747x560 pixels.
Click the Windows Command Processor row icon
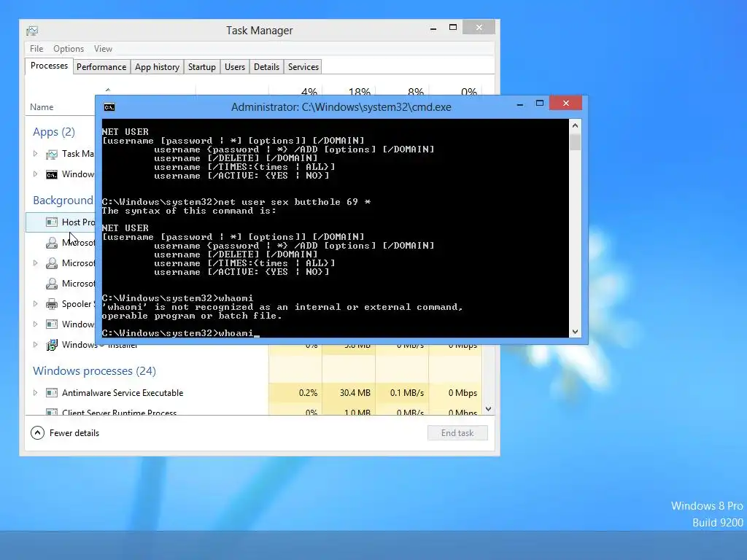coord(52,174)
